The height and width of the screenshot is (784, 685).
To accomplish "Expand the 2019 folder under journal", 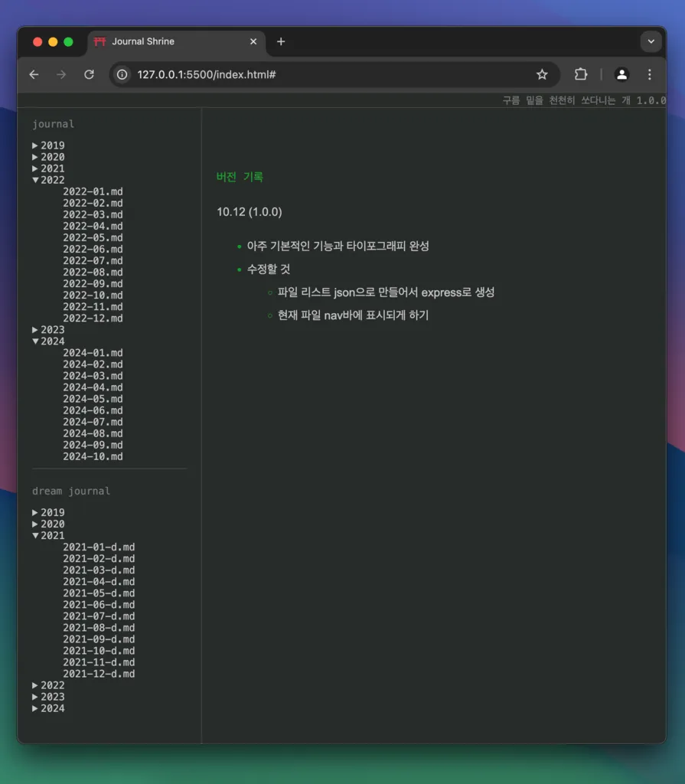I will [x=48, y=145].
